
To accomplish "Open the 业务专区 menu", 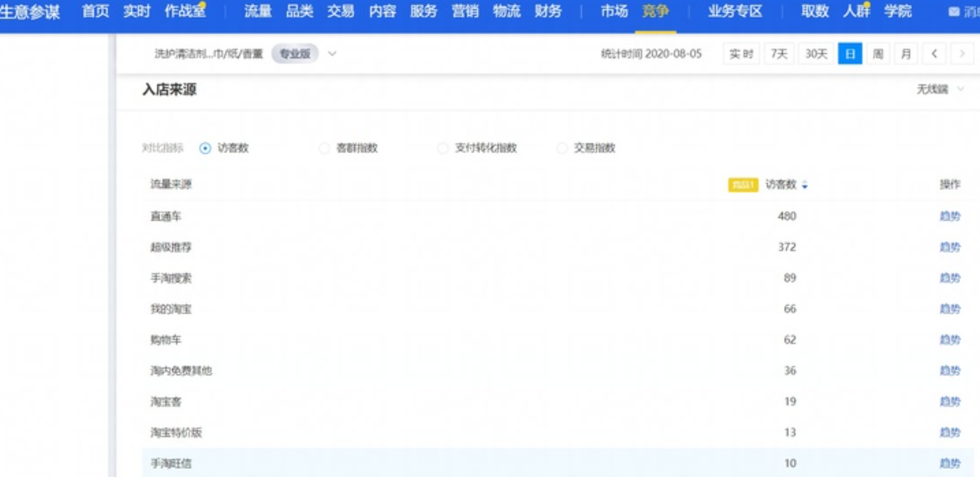I will 735,11.
